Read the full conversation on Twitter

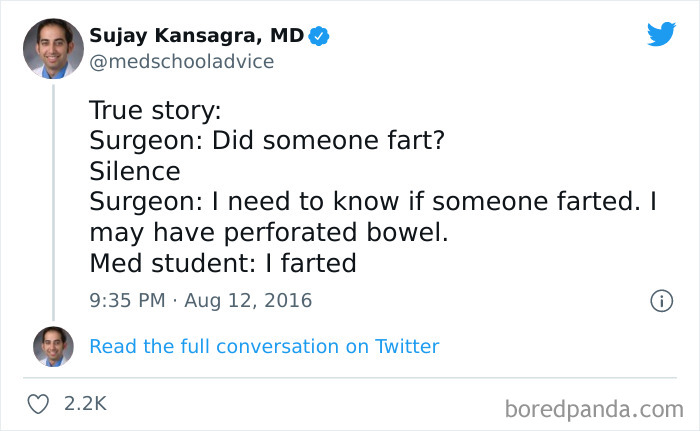tap(264, 347)
